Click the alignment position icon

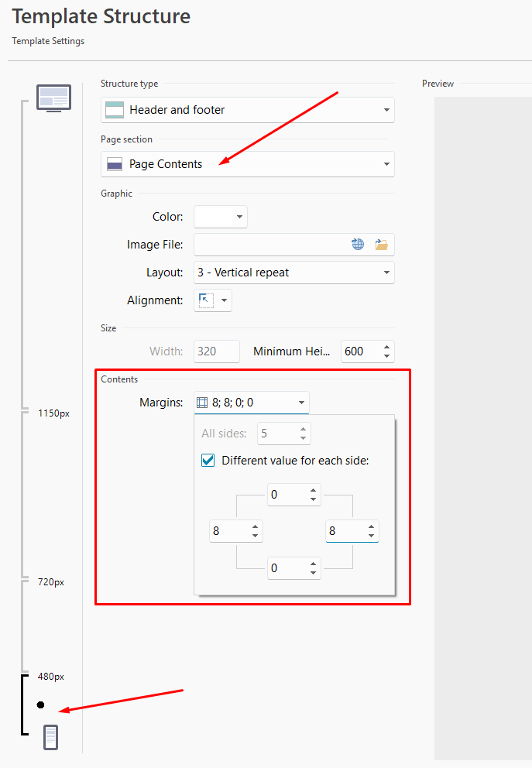pyautogui.click(x=207, y=300)
